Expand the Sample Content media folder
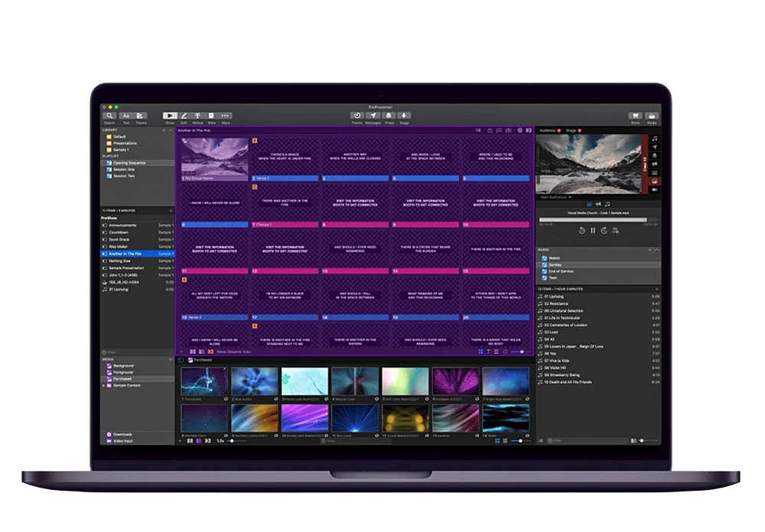The width and height of the screenshot is (765, 532). [103, 385]
